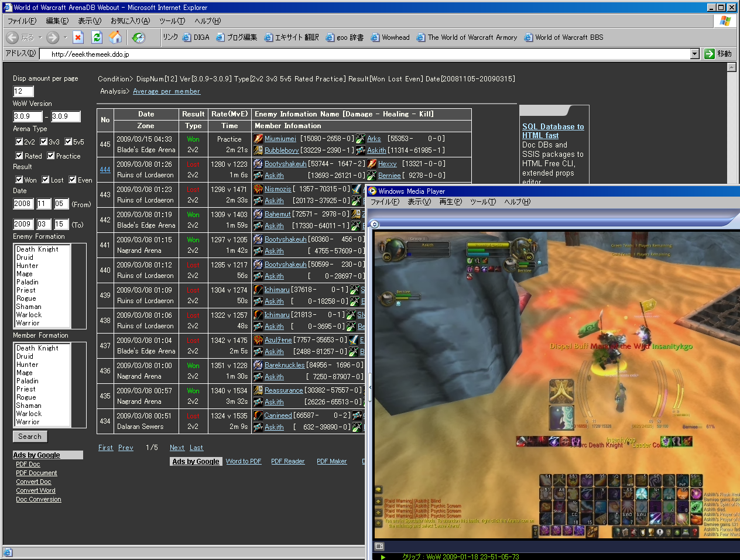Go to Next results page
Screen dimensions: 740x560
coord(177,448)
